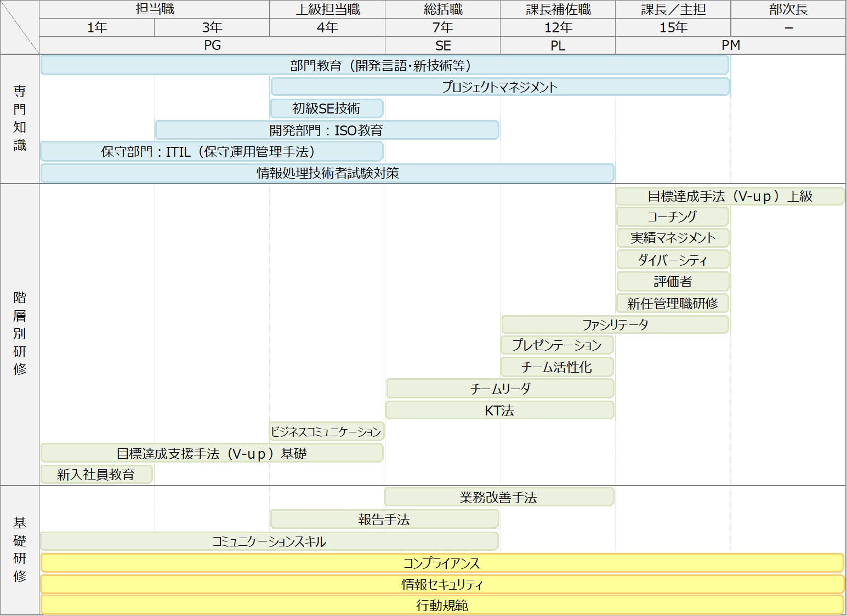The height and width of the screenshot is (616, 847).
Task: Click the ビジネスコミュニケーション box
Action: click(327, 431)
